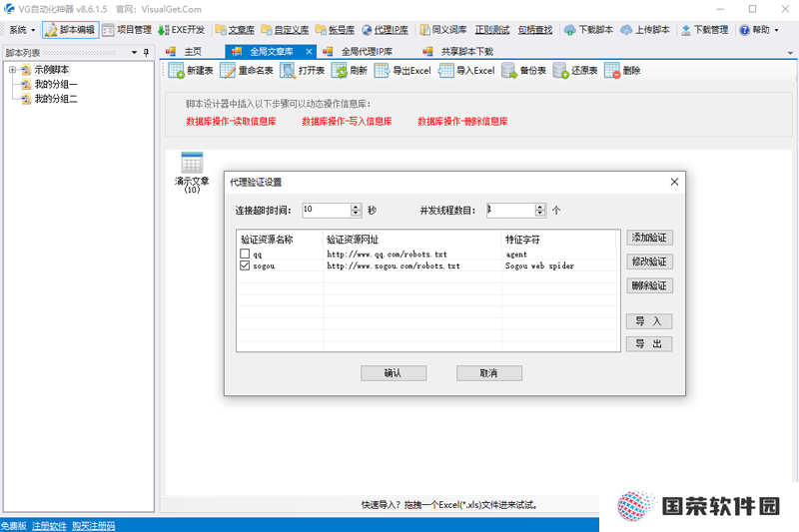Click the 刷新 refresh icon
This screenshot has height=532, width=799.
click(340, 71)
